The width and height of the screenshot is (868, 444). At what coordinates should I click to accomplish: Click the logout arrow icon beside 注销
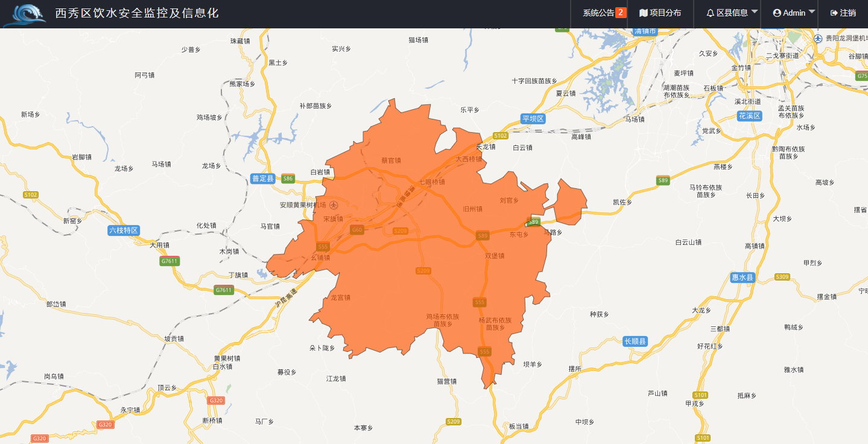coord(834,13)
